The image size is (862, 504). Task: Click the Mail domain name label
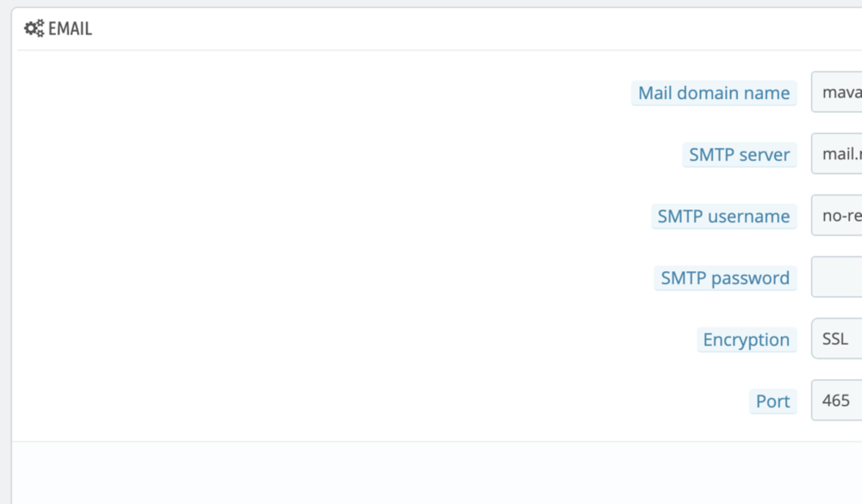click(714, 93)
